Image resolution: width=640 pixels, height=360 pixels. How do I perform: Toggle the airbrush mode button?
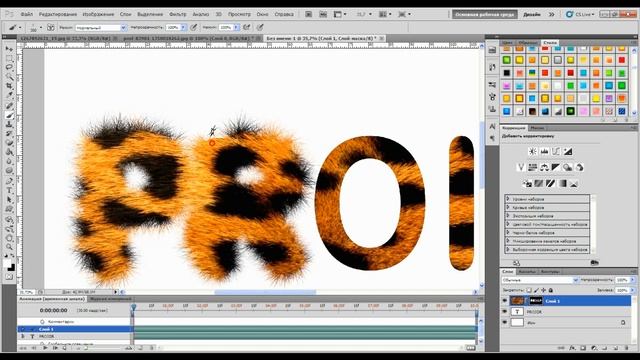(x=247, y=27)
